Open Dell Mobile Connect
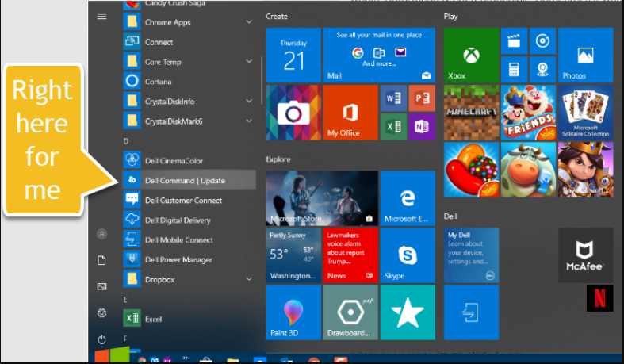Screen dimensions: 624x364 189,239
